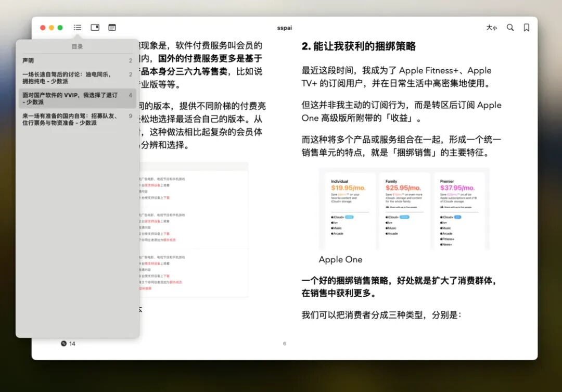The height and width of the screenshot is (392, 562).
Task: Click the remaining count 14 at bottom left
Action: tap(72, 344)
